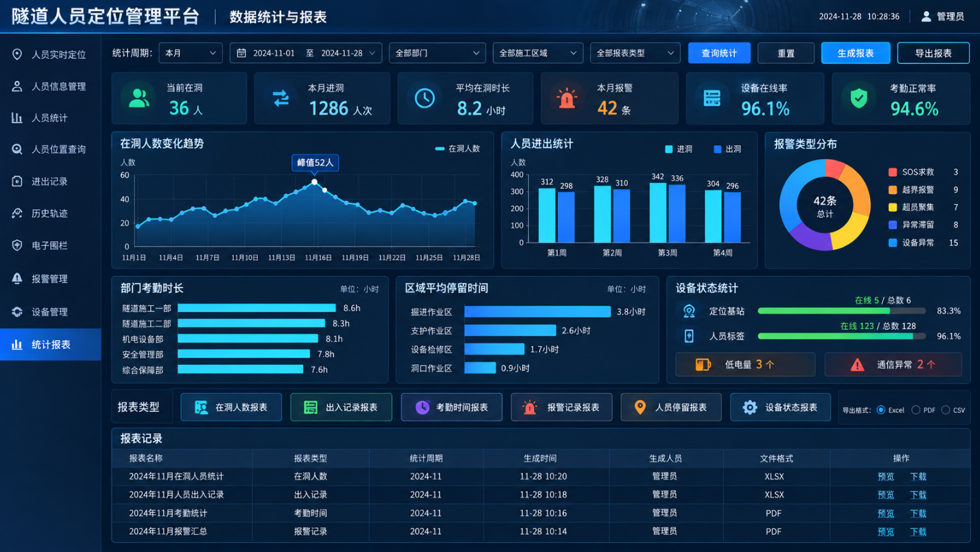Click the 通信异常 warning triangle icon
Viewport: 980px width, 552px height.
pos(857,365)
